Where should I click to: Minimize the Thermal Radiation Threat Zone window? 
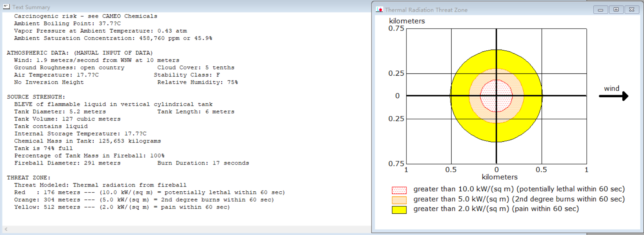click(x=600, y=10)
